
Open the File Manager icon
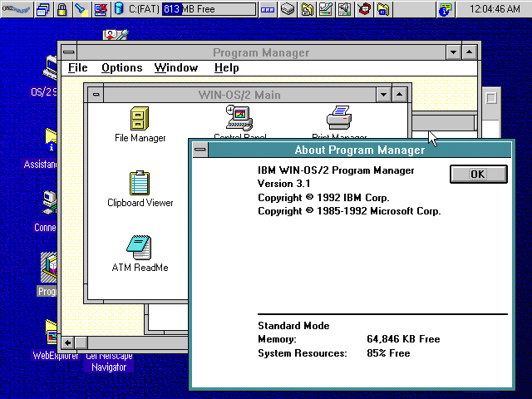click(x=140, y=119)
